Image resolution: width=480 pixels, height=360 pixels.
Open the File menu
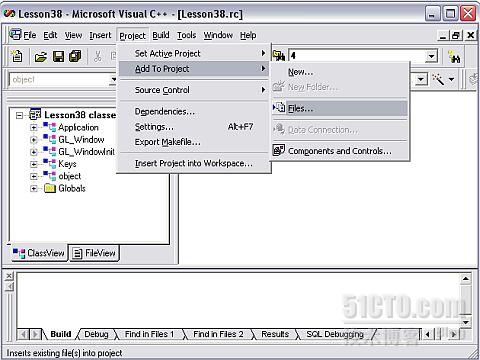click(x=30, y=35)
